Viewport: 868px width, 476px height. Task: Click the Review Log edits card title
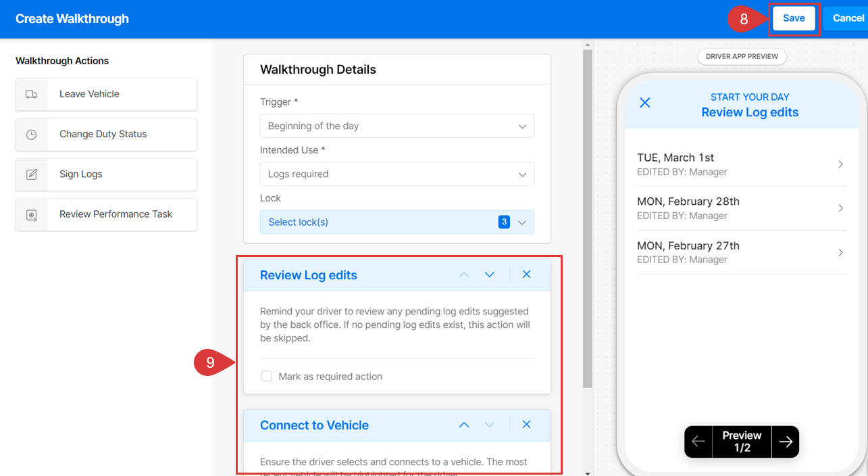click(309, 275)
